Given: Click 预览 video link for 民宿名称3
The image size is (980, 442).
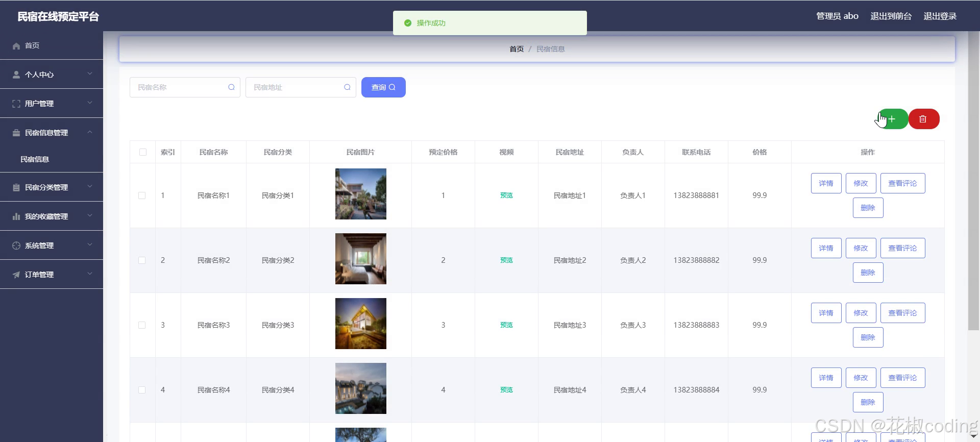Looking at the screenshot, I should pyautogui.click(x=506, y=325).
